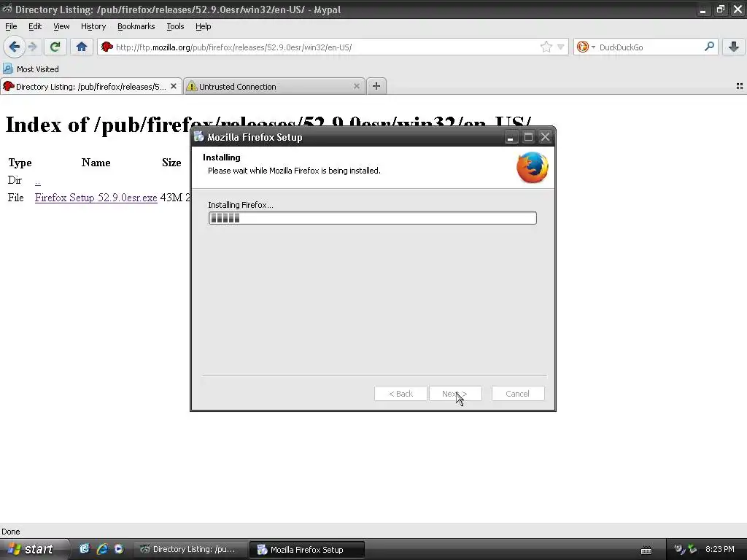Close the Directory Listing tab
The image size is (747, 560).
click(x=174, y=86)
